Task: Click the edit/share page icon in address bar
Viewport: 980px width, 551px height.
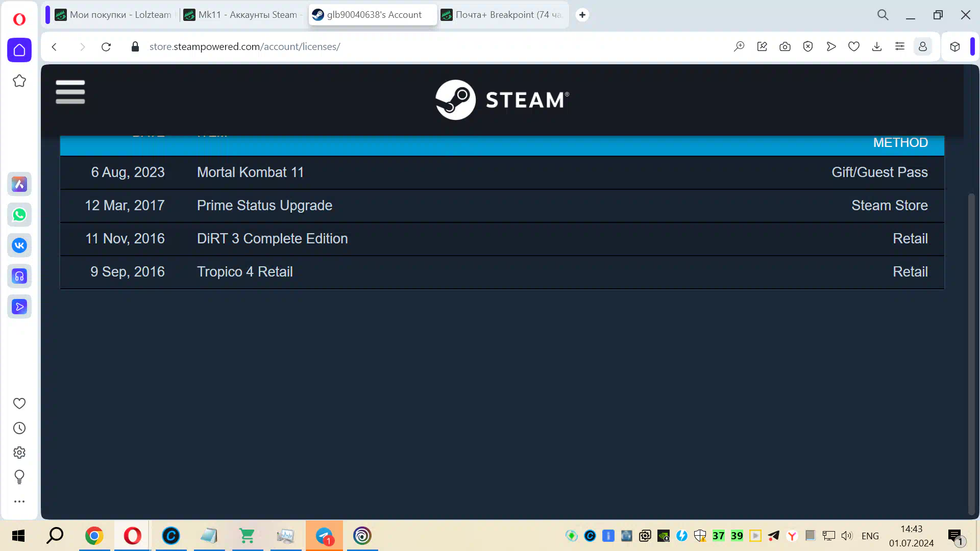Action: [762, 47]
